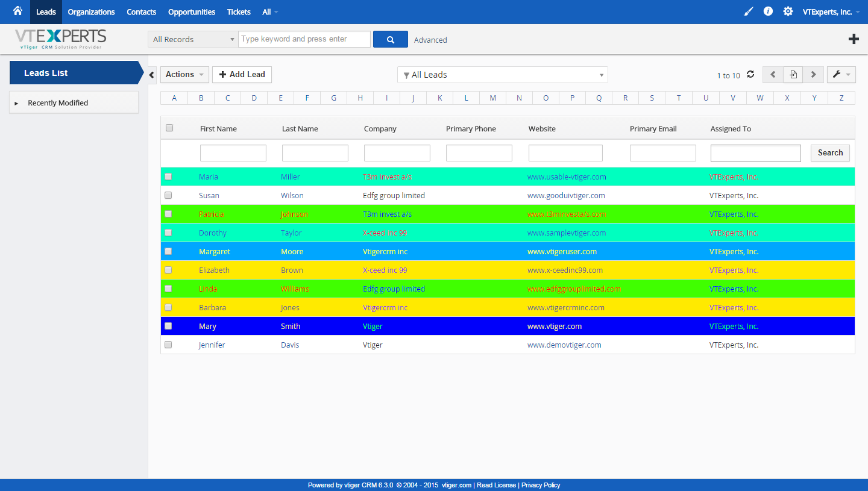Open the info help icon
Viewport: 868px width, 491px height.
click(x=768, y=11)
